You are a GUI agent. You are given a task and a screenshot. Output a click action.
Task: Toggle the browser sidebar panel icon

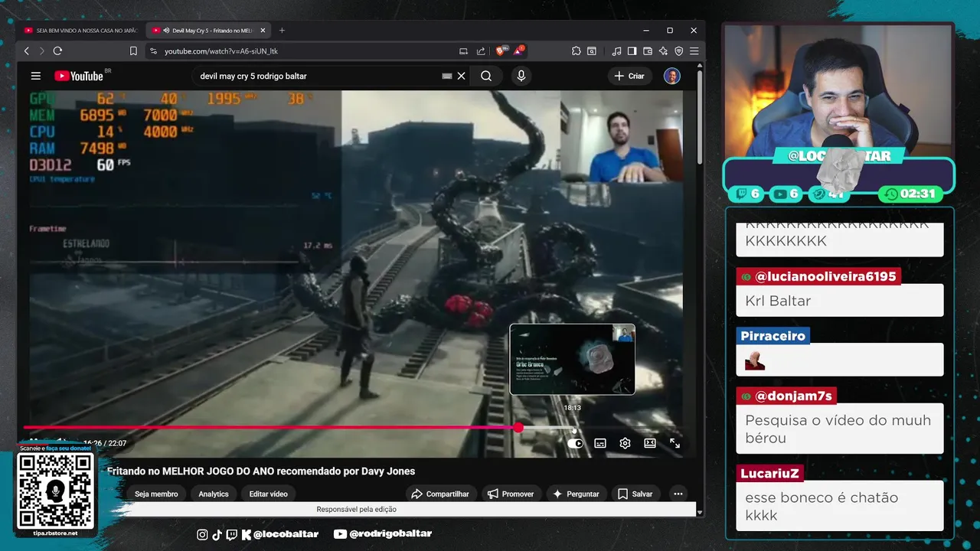pyautogui.click(x=632, y=51)
